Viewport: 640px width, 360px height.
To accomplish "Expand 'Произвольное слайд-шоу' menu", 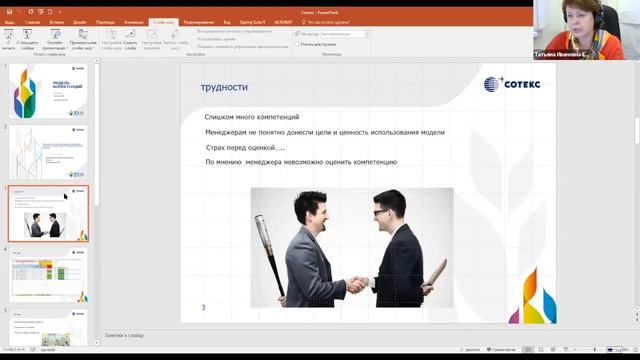I will click(x=83, y=40).
